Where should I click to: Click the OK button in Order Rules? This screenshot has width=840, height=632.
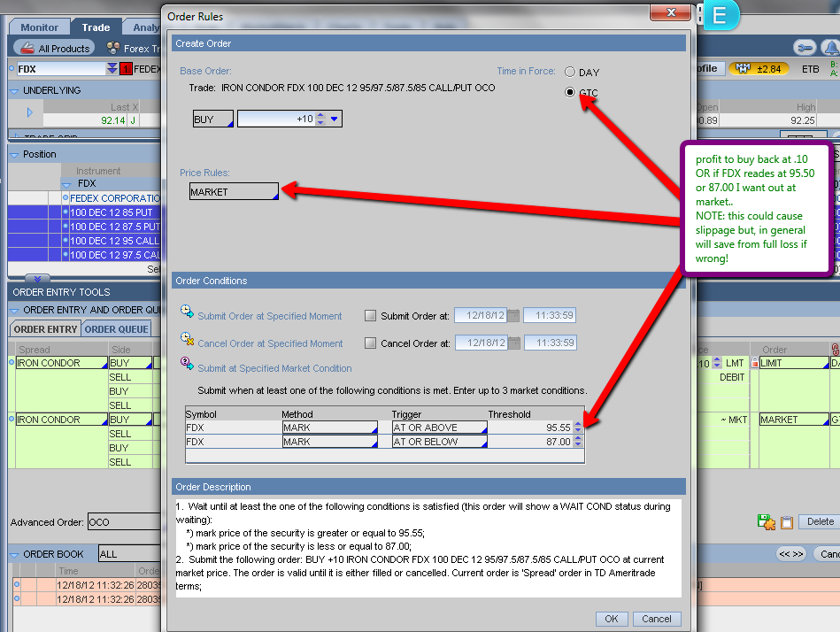tap(611, 619)
